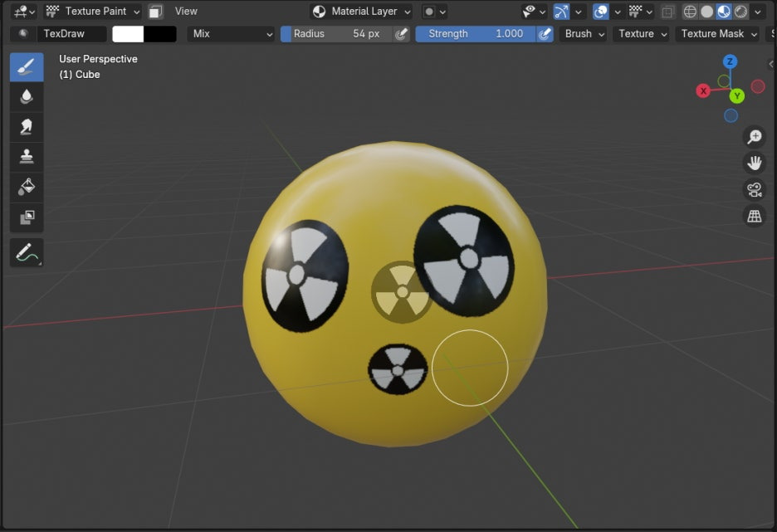Open the Mix blend mode dropdown

(231, 34)
